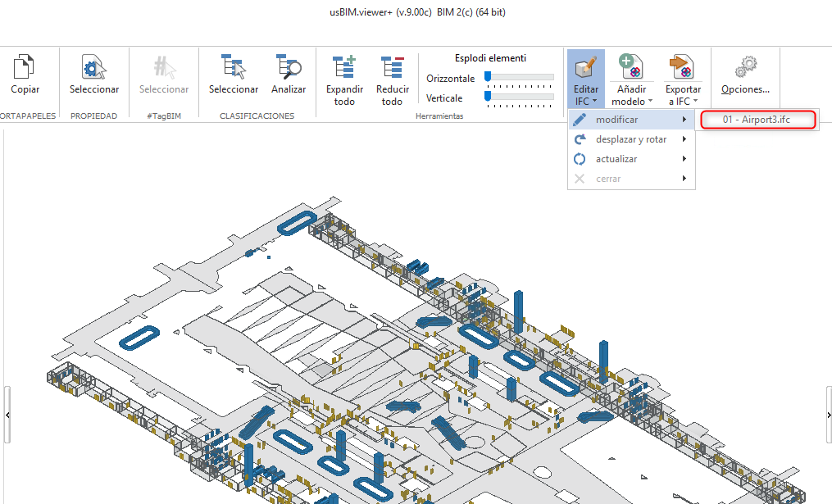Choose desplazar y rotar menu entry
832x504 pixels.
click(x=631, y=139)
